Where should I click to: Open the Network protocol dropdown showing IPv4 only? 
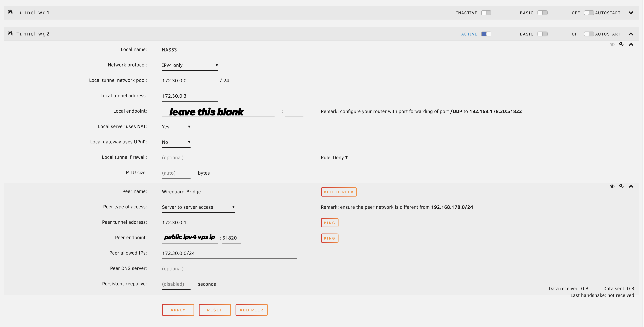click(190, 65)
